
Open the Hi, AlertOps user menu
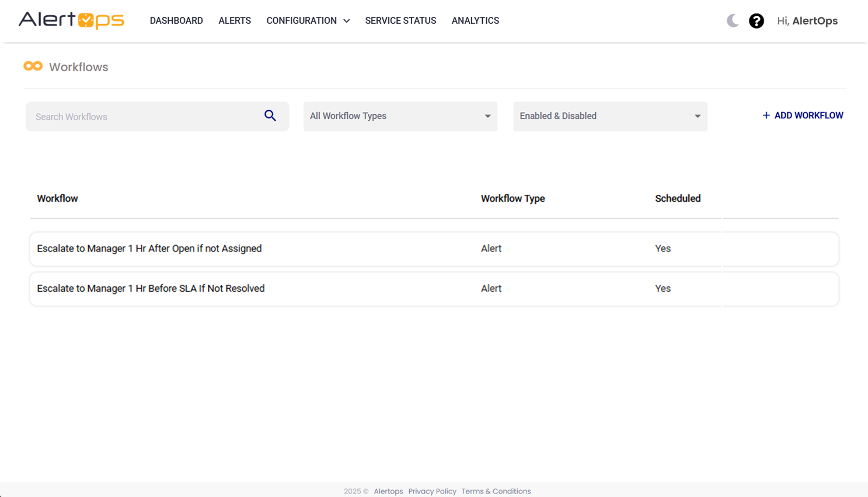[x=807, y=21]
